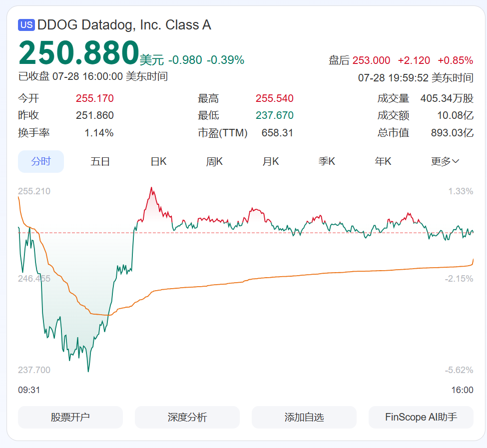Click the 16:00 end time label
Image resolution: width=487 pixels, height=448 pixels.
pyautogui.click(x=462, y=390)
